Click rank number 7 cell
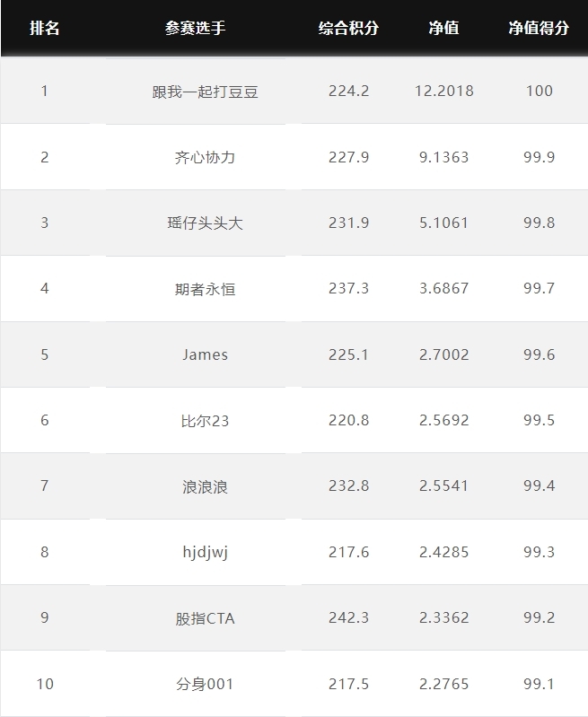The width and height of the screenshot is (588, 717). [x=44, y=485]
